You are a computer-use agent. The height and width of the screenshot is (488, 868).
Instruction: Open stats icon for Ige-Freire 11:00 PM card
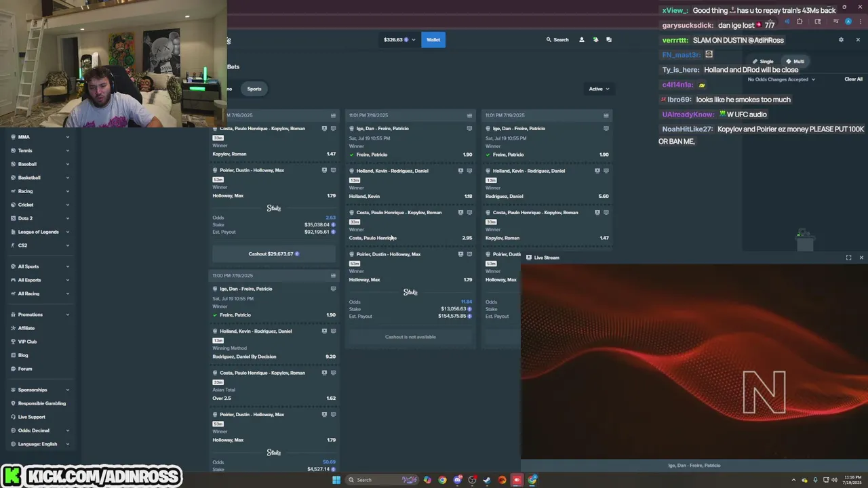pos(333,289)
